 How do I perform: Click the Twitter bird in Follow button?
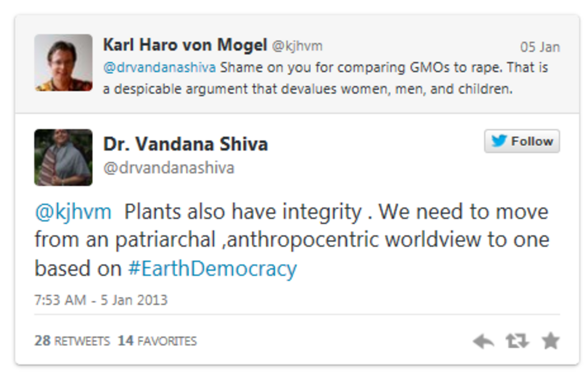click(x=499, y=141)
